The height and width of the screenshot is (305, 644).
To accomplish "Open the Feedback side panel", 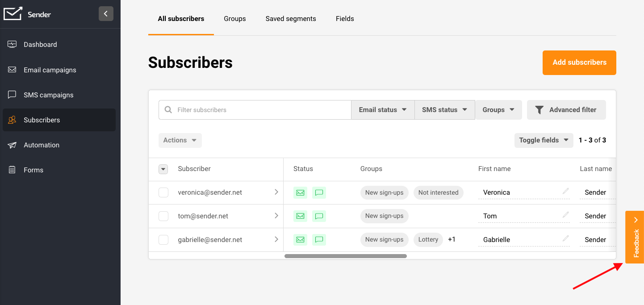I will pos(635,237).
